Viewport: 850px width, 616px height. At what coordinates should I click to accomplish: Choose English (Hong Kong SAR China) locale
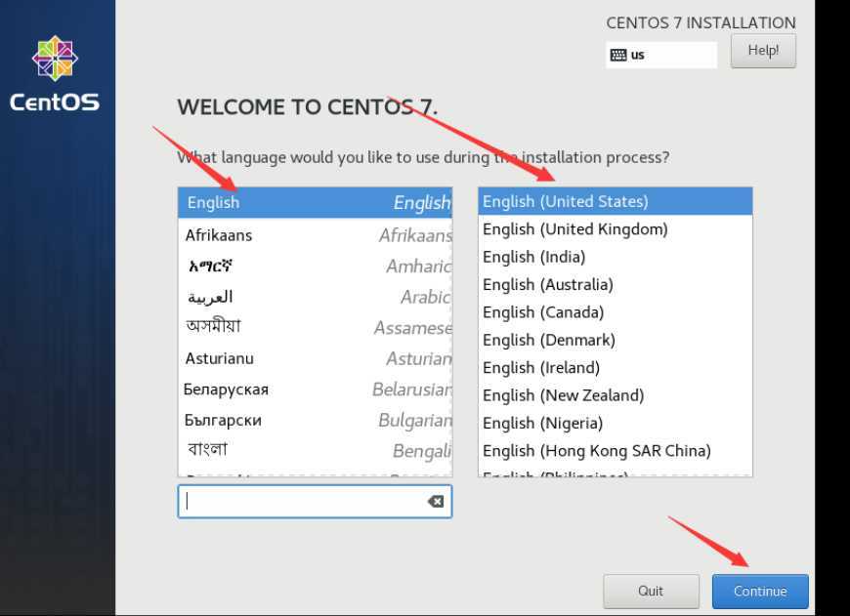(x=616, y=450)
